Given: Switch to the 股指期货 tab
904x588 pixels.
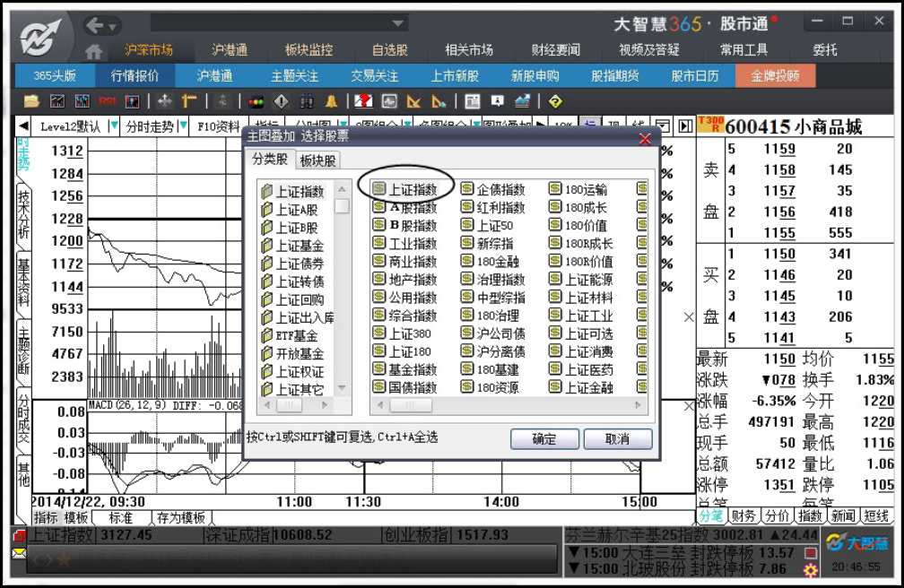Looking at the screenshot, I should (615, 75).
